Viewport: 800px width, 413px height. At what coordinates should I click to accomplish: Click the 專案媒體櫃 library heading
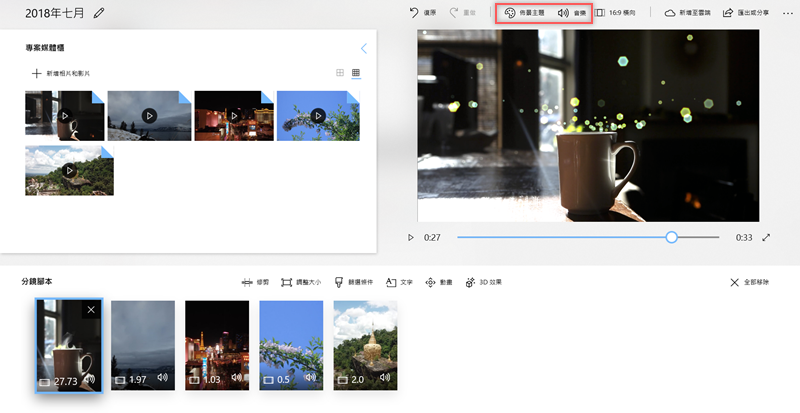tap(45, 48)
